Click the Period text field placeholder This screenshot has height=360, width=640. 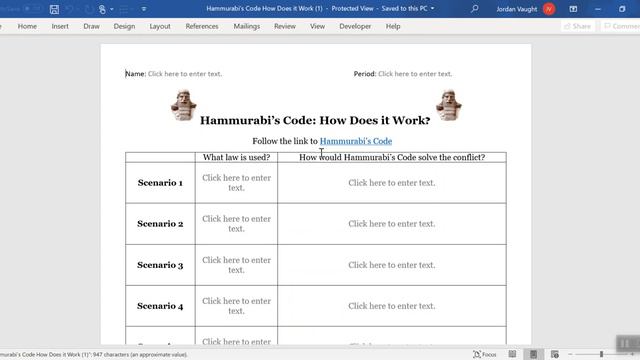click(415, 74)
